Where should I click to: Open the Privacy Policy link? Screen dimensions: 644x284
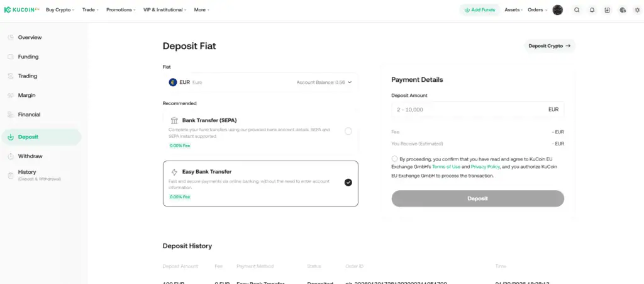point(485,167)
